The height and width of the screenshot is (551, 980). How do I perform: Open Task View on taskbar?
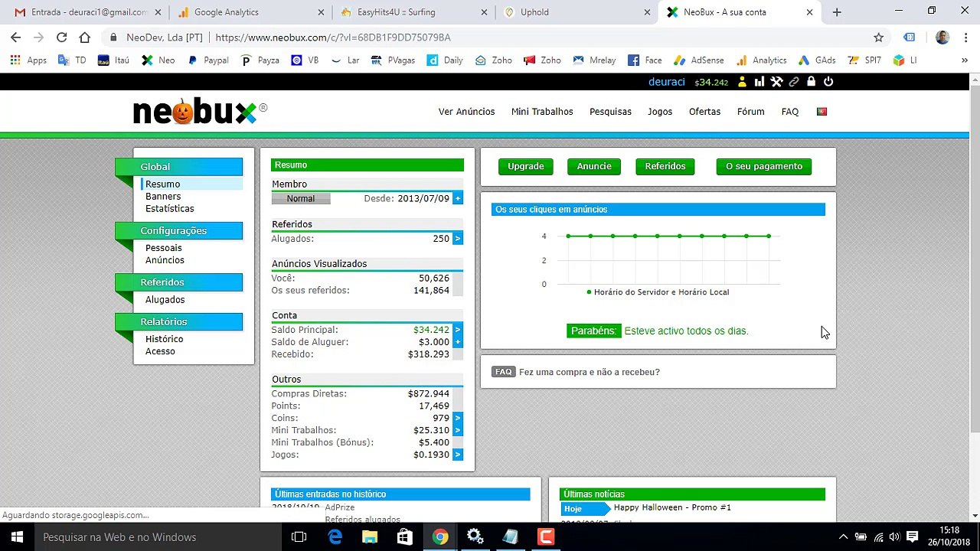299,537
